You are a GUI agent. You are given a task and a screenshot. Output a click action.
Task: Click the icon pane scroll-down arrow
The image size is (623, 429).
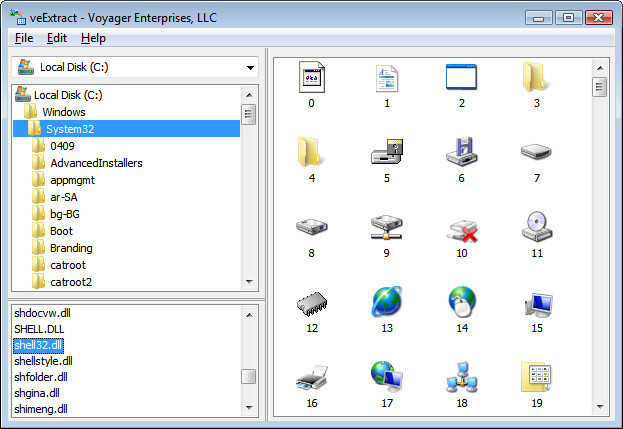(x=600, y=407)
